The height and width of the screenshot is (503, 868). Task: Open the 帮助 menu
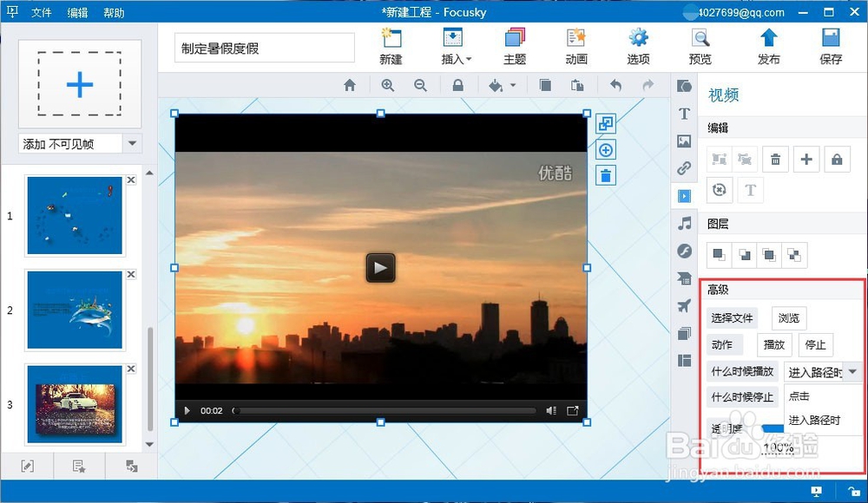114,12
